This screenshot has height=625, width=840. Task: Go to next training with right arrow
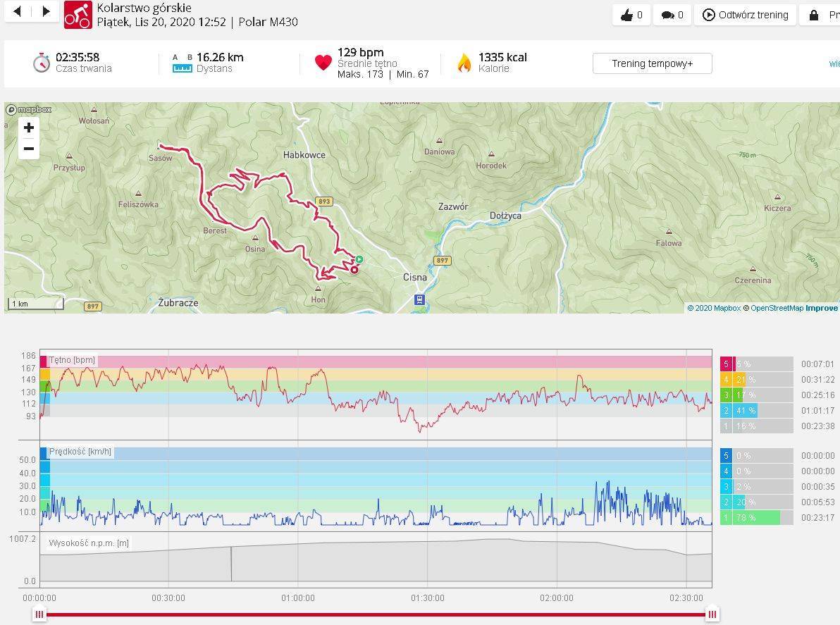pyautogui.click(x=46, y=11)
